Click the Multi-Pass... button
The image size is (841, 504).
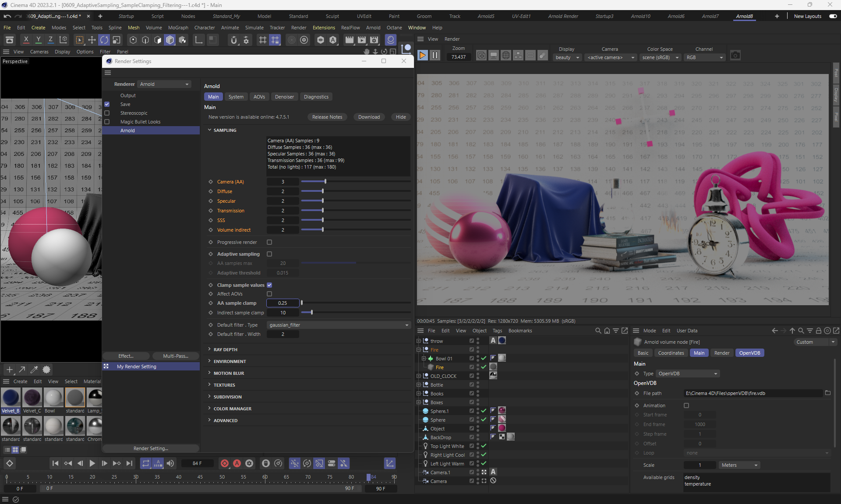point(175,356)
